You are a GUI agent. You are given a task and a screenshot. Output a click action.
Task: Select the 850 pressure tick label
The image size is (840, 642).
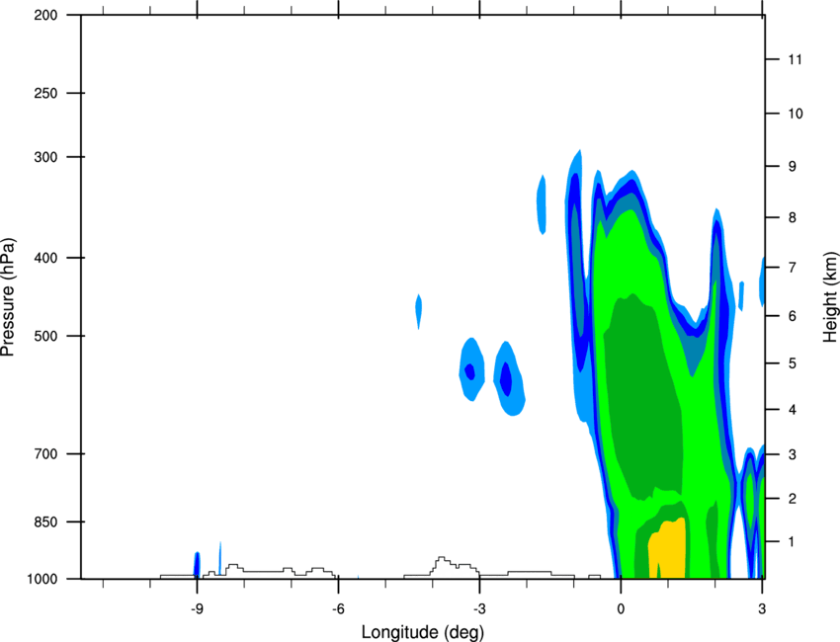click(45, 522)
